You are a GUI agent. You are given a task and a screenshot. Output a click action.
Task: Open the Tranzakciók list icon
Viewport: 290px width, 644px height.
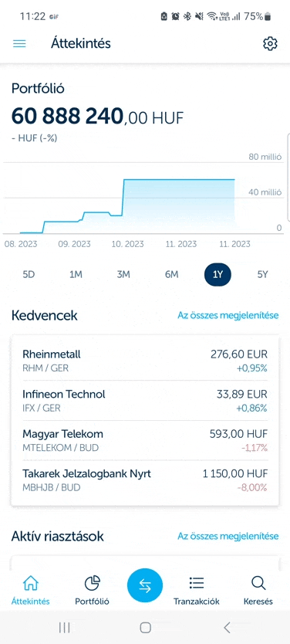[197, 583]
